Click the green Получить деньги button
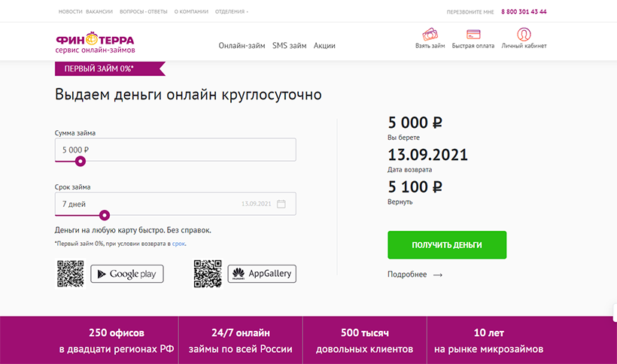 coord(447,245)
